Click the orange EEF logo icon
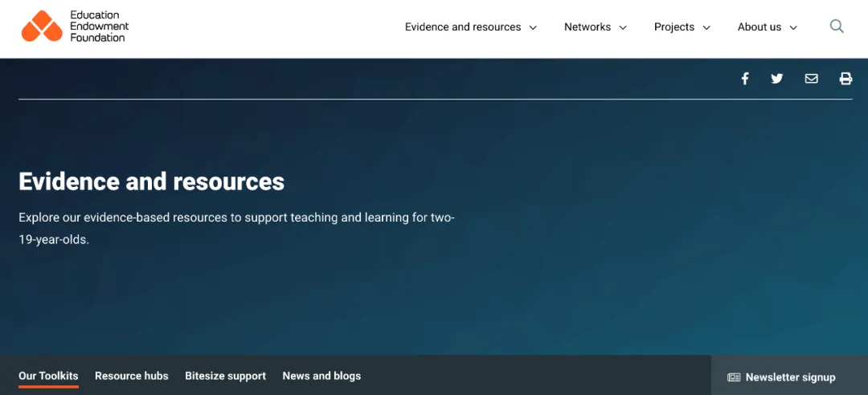The height and width of the screenshot is (395, 868). tap(42, 26)
